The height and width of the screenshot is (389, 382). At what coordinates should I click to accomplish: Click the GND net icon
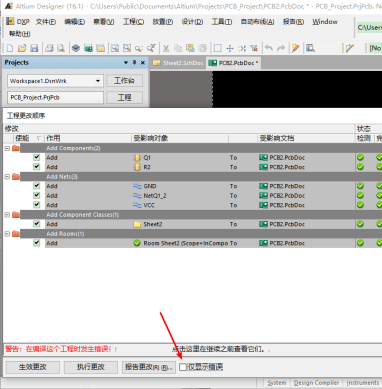pyautogui.click(x=137, y=186)
